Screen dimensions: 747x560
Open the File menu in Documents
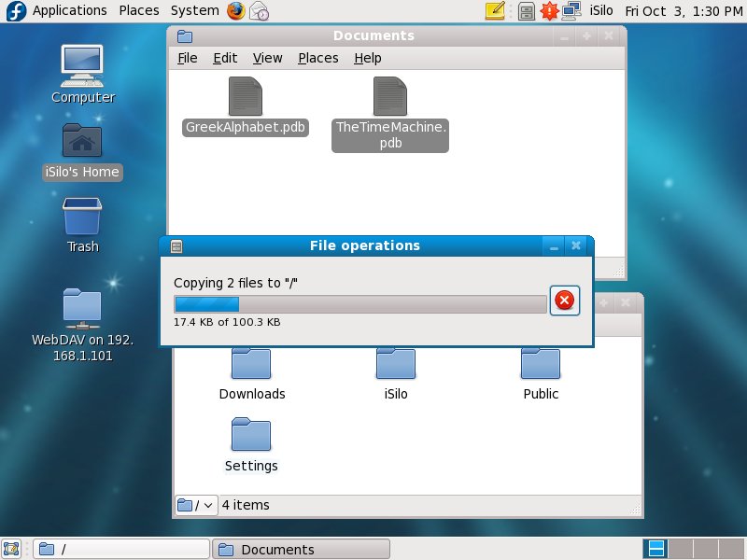click(188, 58)
